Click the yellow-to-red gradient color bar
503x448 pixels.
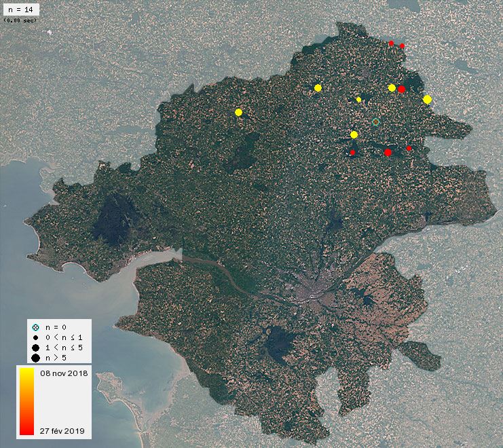(26, 401)
